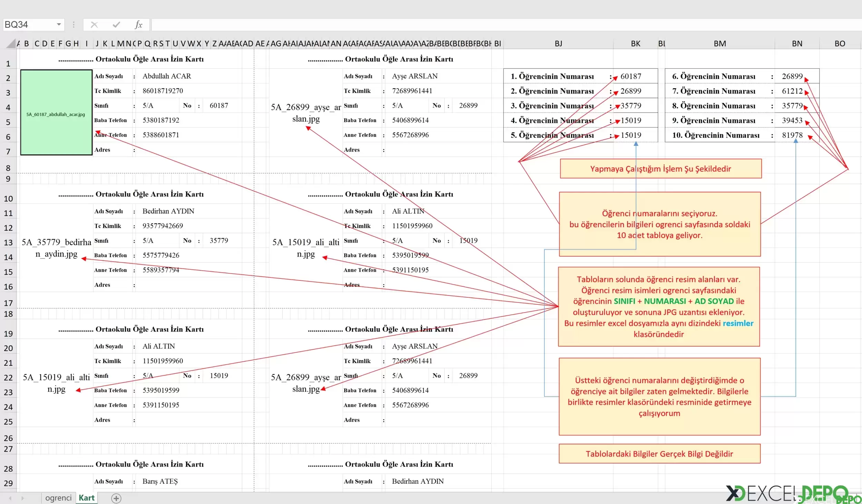Click the green photo placeholder 5A_60187_abdullah_acar.jpg
The image size is (862, 504).
[x=56, y=112]
